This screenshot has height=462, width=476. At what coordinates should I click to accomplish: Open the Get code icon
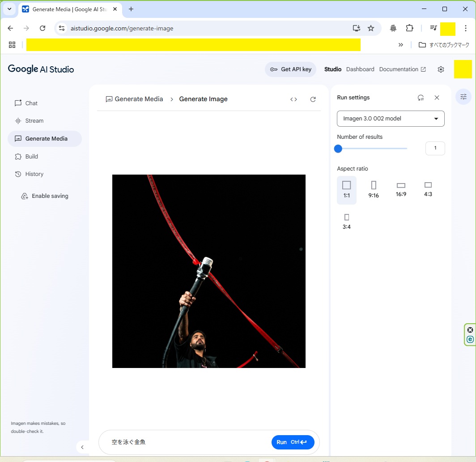tap(293, 99)
